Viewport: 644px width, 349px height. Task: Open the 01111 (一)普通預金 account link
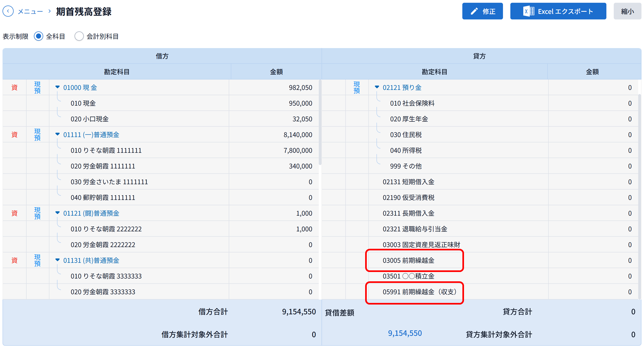[x=91, y=135]
